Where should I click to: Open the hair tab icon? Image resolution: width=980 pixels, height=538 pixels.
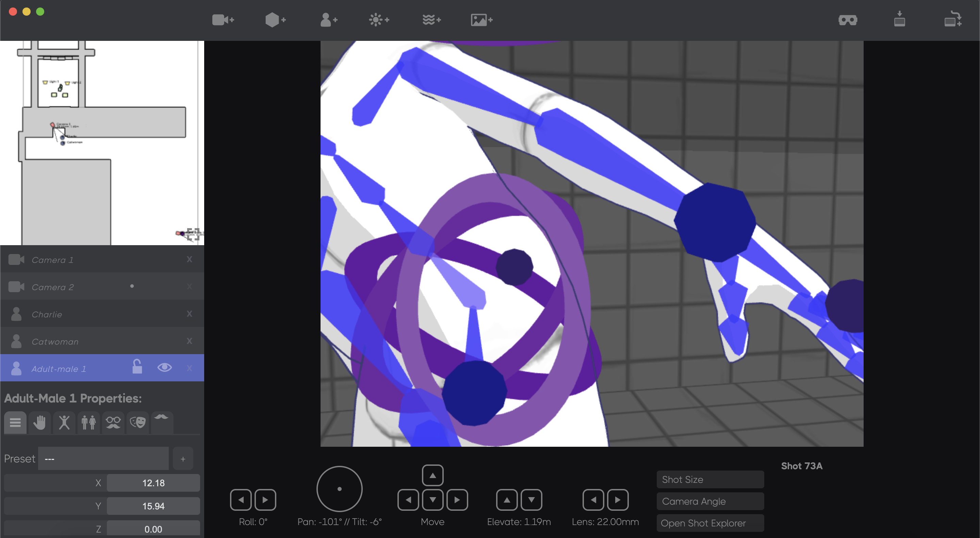pos(162,422)
